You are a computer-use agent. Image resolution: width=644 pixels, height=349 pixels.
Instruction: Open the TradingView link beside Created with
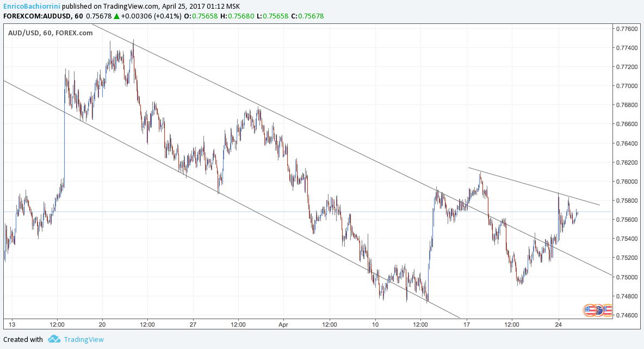84,340
